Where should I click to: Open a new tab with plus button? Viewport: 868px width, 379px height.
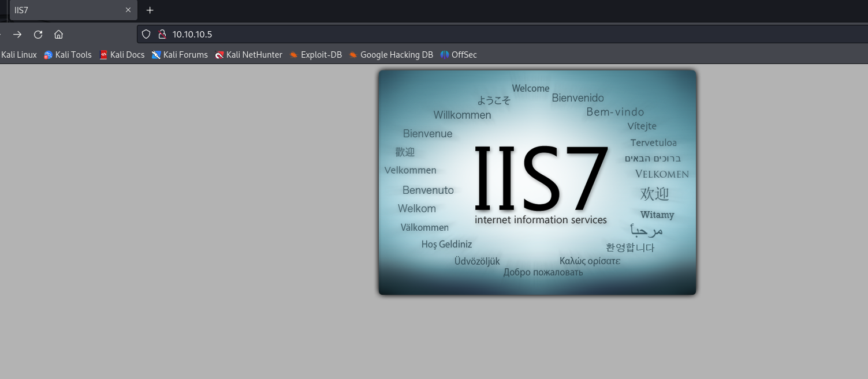(x=150, y=10)
